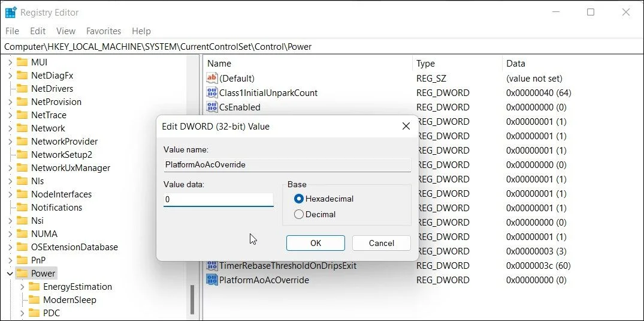Image resolution: width=644 pixels, height=321 pixels.
Task: Click the PnP folder icon
Action: click(22, 260)
